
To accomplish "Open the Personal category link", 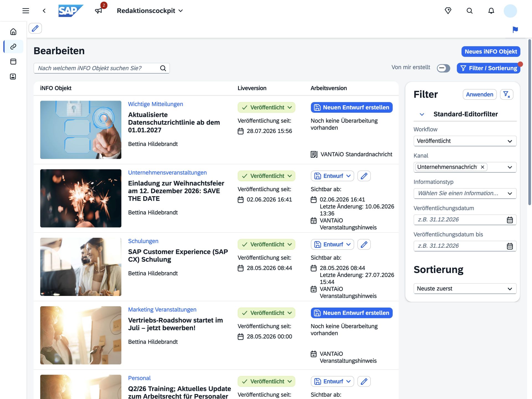I will click(x=139, y=378).
